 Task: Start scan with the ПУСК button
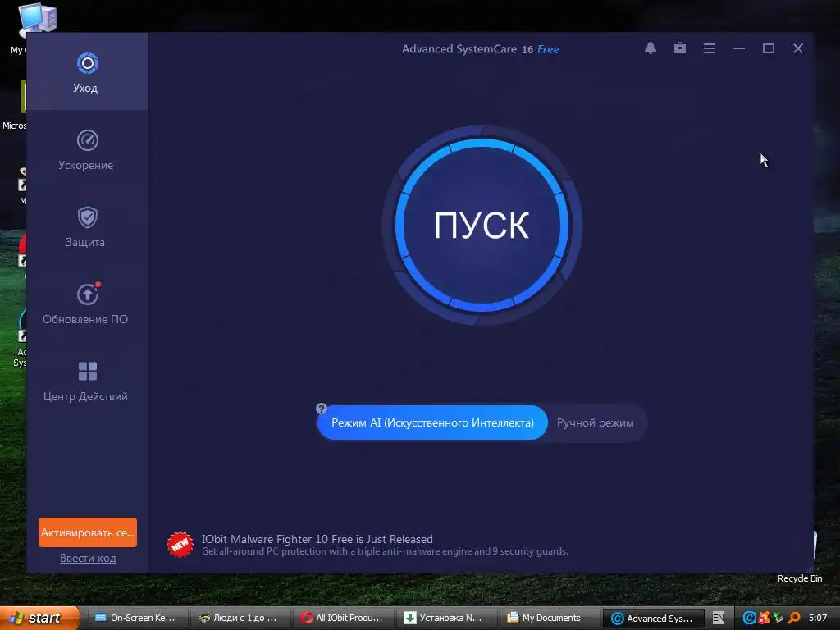(x=482, y=225)
